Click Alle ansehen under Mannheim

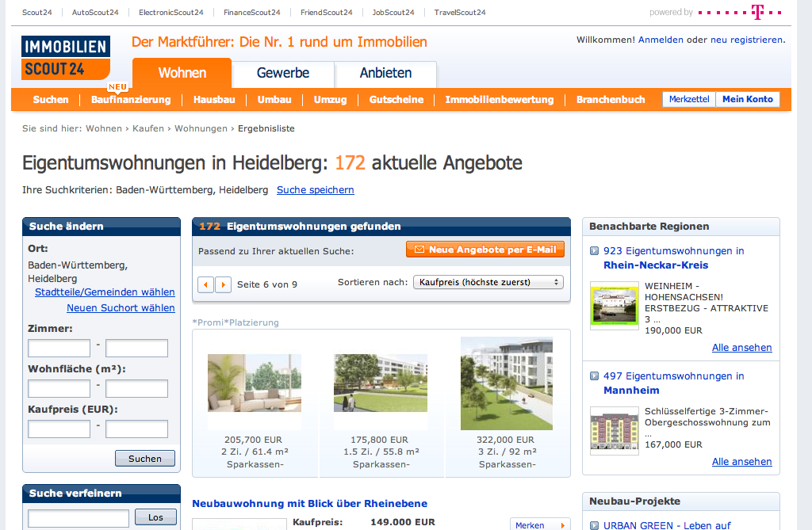741,461
